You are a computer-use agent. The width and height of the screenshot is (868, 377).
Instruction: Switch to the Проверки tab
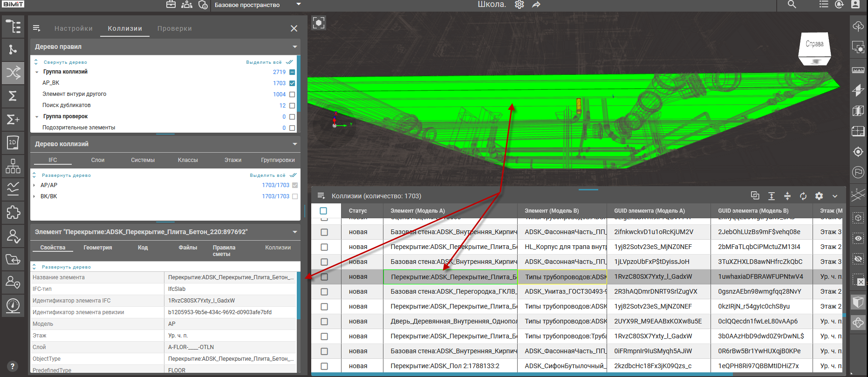tap(174, 28)
